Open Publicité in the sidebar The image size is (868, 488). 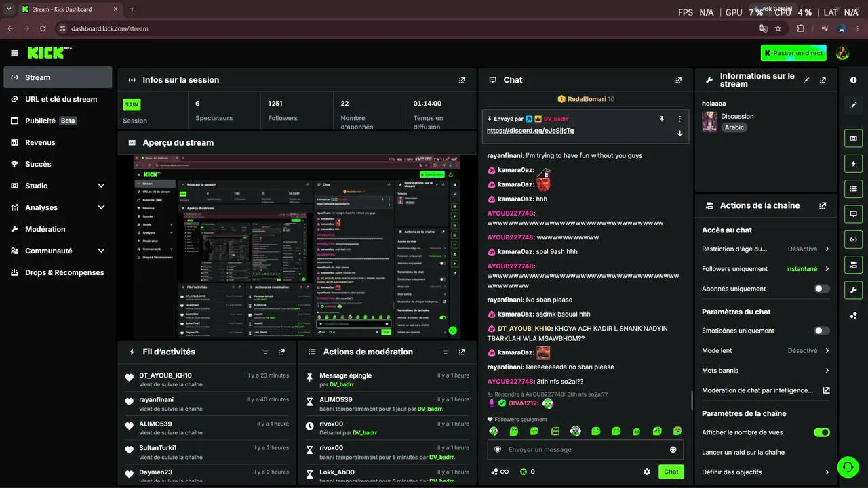(x=58, y=121)
